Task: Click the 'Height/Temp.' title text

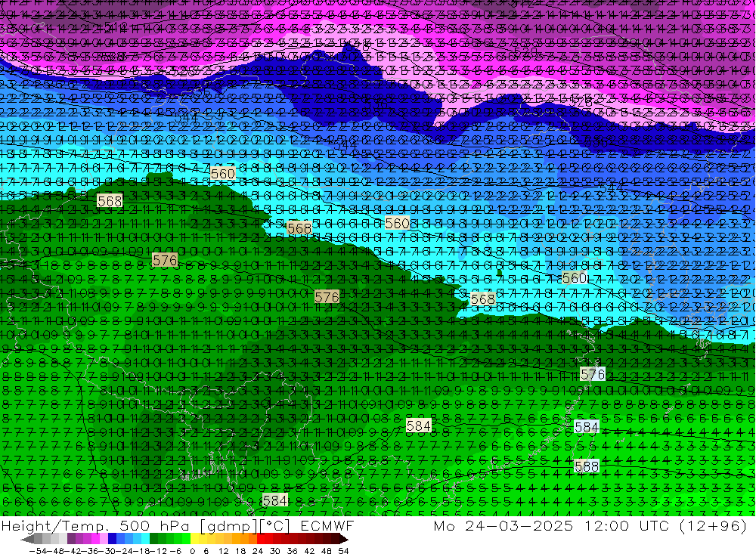Action: (x=55, y=526)
